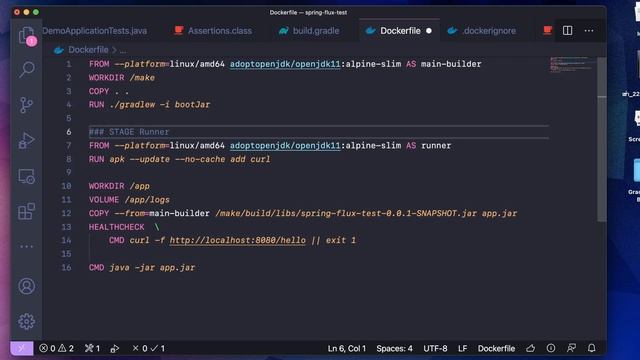Click the info circle status icon
The width and height of the screenshot is (640, 360).
click(x=551, y=348)
